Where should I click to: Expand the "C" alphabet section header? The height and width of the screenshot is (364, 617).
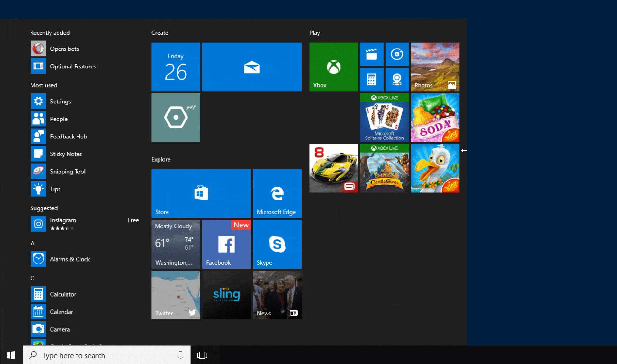coord(32,278)
